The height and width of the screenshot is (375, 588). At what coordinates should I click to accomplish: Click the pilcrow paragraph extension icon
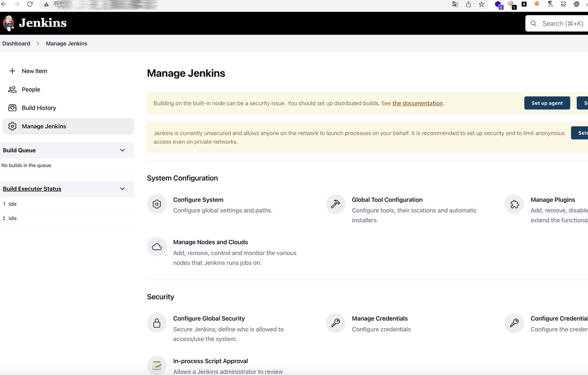tap(550, 4)
